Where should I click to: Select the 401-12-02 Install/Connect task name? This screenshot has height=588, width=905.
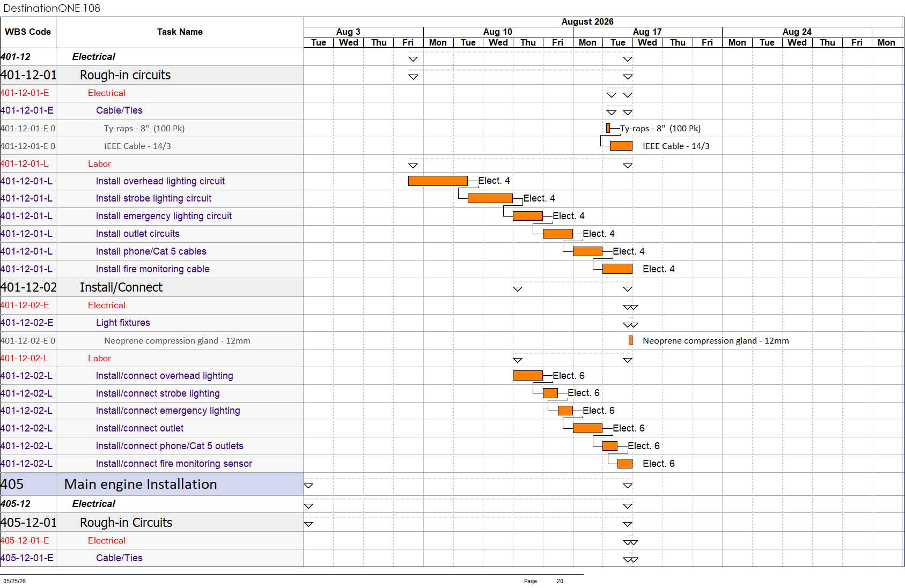(x=121, y=287)
